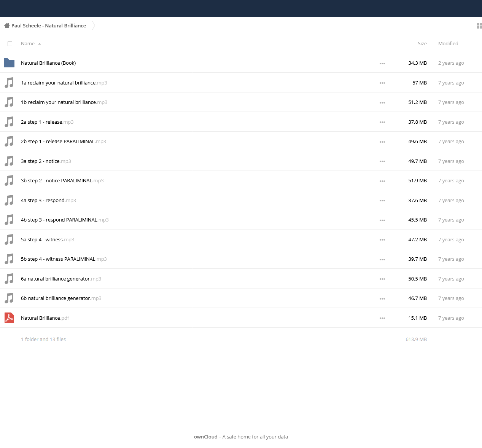Click the ownCloud footer link
This screenshot has width=482, height=448.
coord(206,437)
